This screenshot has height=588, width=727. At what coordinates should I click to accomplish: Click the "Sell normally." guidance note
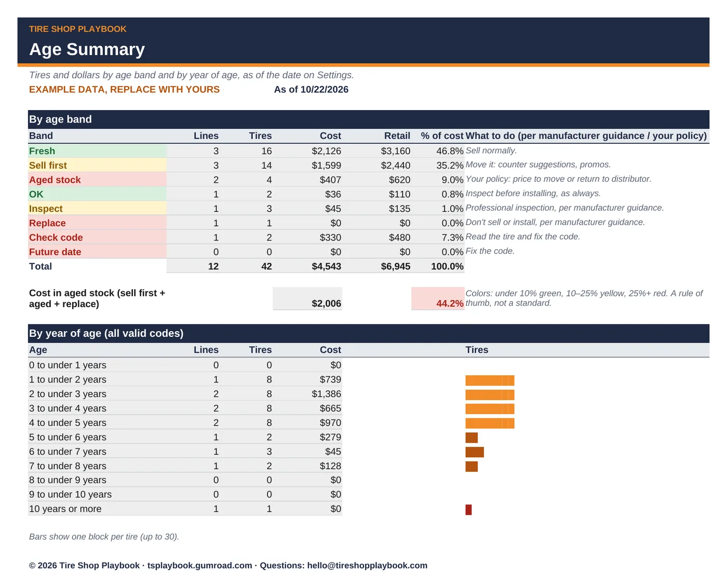[491, 151]
